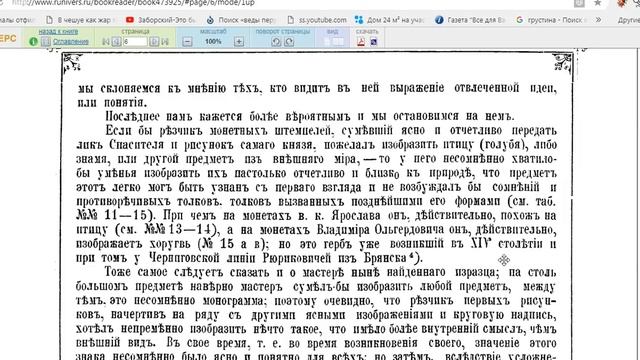Image resolution: width=640 pixels, height=360 pixels.
Task: Click the page number input field
Action: tap(135, 41)
